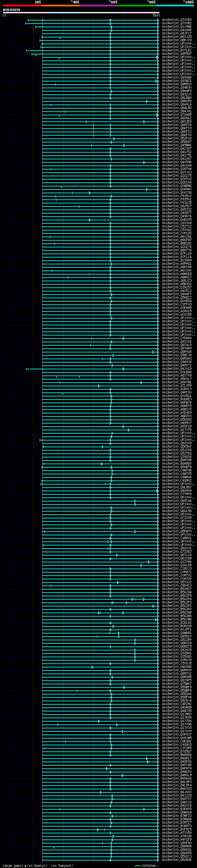The width and height of the screenshot is (197, 868).
Task: Select hit label UniRef100_Q922B0
Action: 177,640
